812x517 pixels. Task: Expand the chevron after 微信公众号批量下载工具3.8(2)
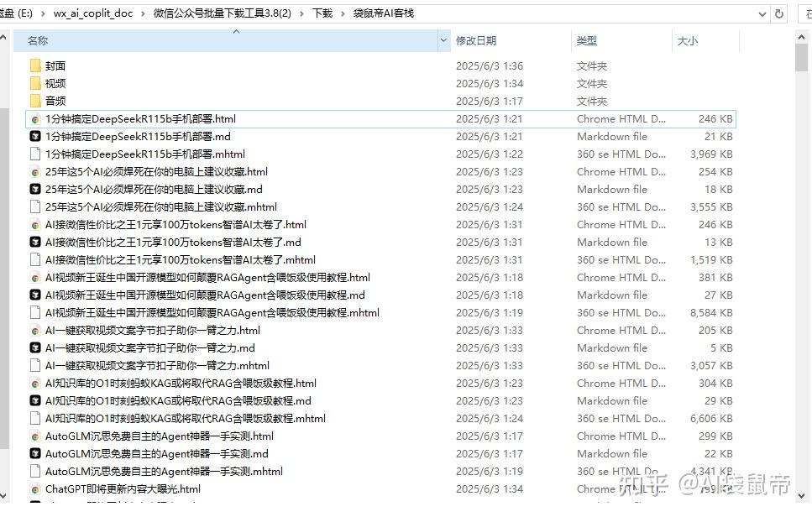[x=301, y=13]
